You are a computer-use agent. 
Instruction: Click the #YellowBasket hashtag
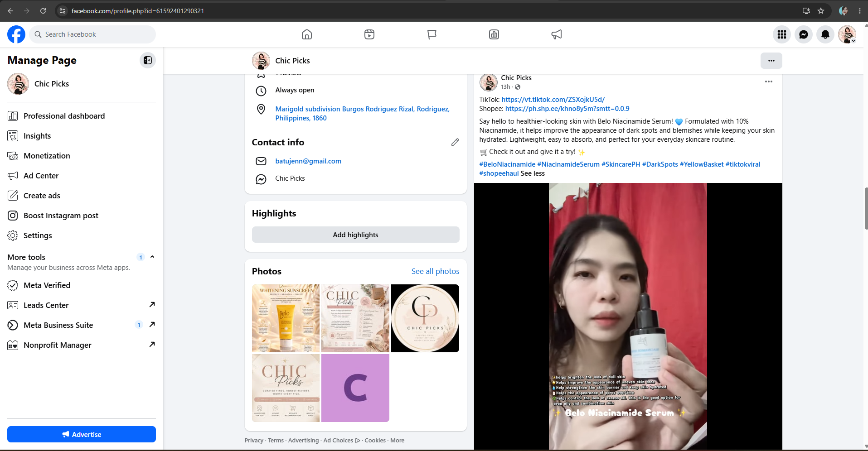pos(702,164)
